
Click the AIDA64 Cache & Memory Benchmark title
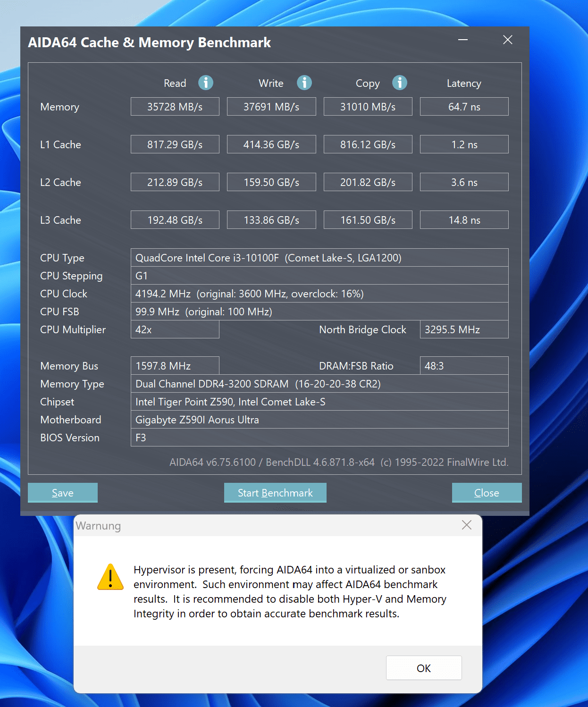coord(149,42)
